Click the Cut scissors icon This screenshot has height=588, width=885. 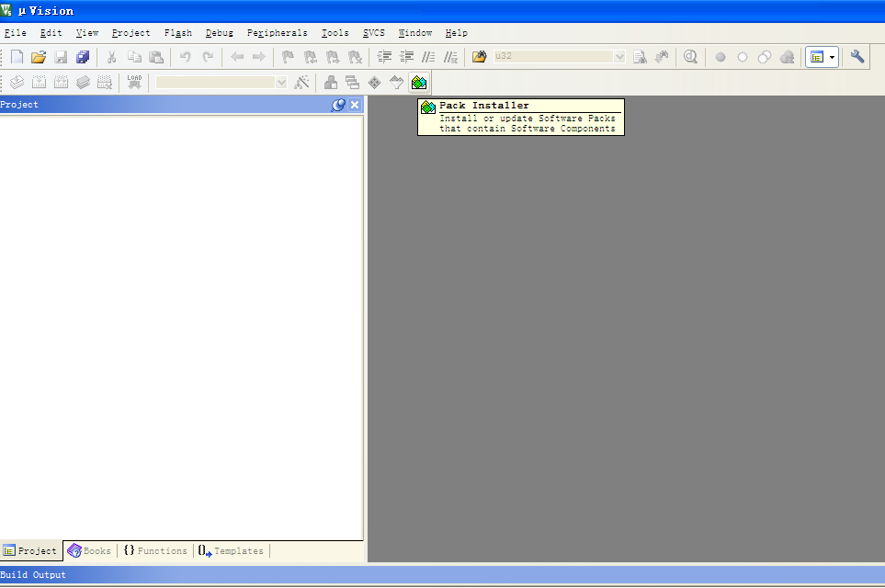tap(112, 57)
